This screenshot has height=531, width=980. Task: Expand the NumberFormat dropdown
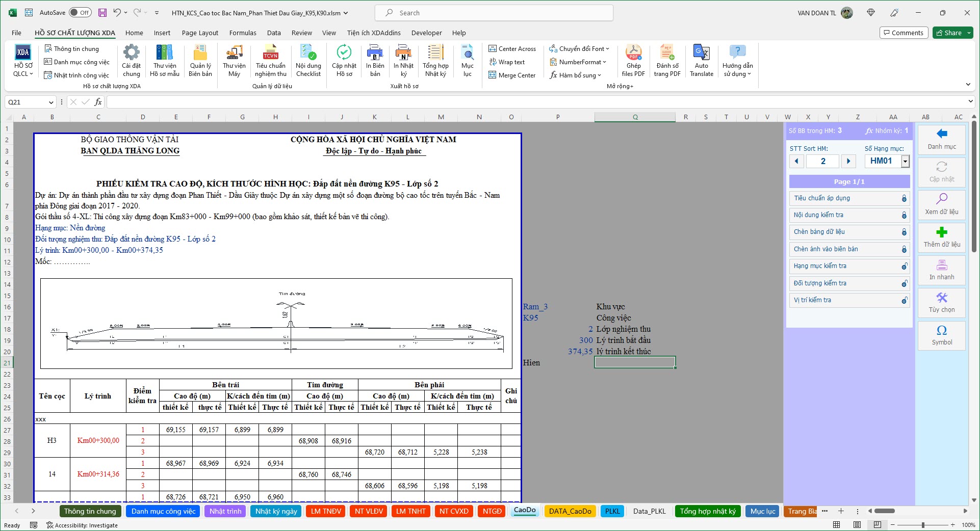pos(605,62)
